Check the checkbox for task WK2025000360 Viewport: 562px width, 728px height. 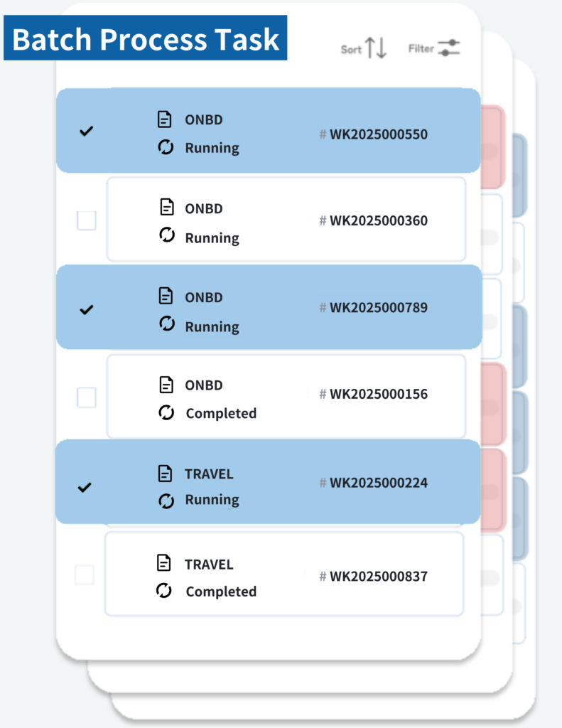click(x=86, y=220)
